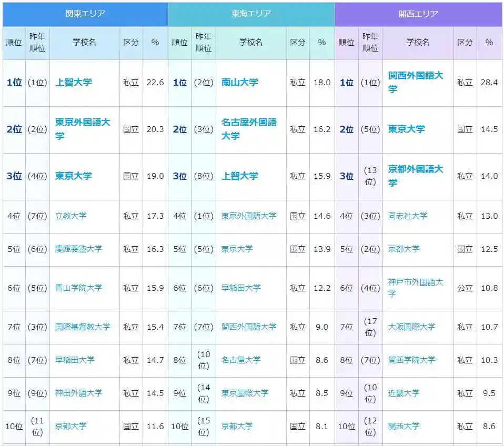Click the 関西エリア header
The image size is (504, 446).
click(x=418, y=14)
